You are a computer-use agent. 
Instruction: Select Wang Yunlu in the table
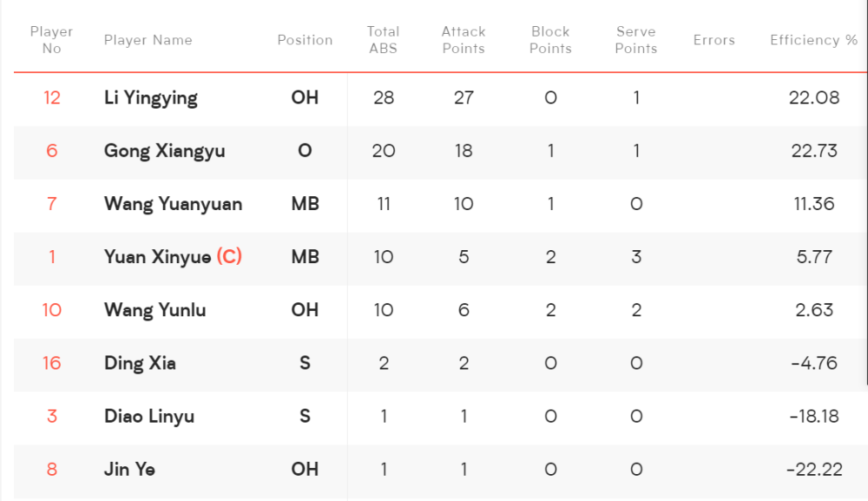point(155,310)
